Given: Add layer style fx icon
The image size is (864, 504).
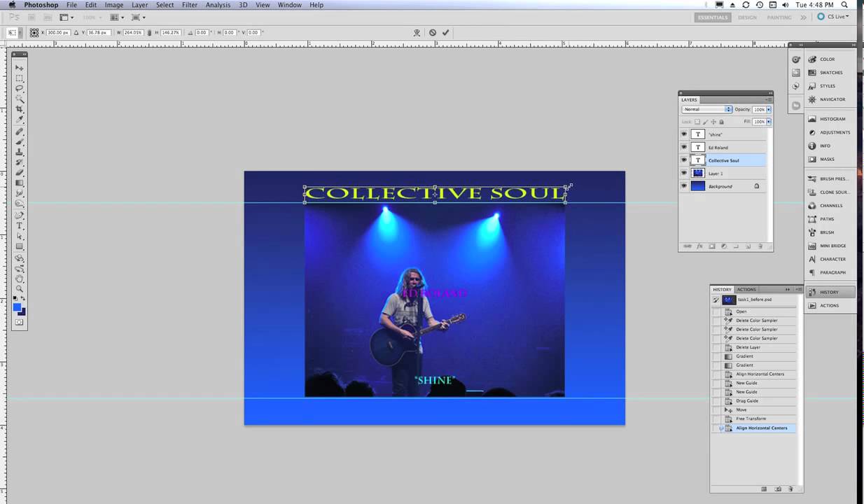Looking at the screenshot, I should coord(699,246).
